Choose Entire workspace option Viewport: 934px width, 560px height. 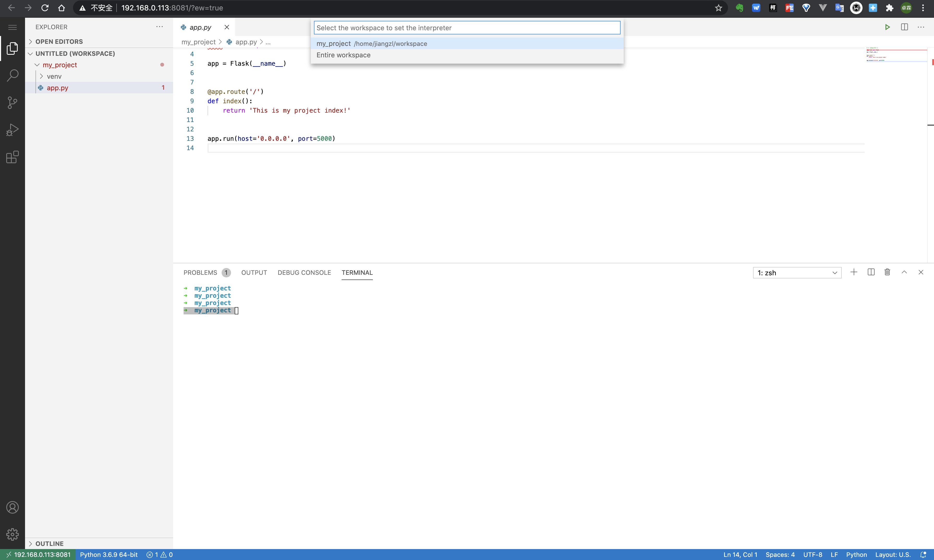(x=467, y=55)
